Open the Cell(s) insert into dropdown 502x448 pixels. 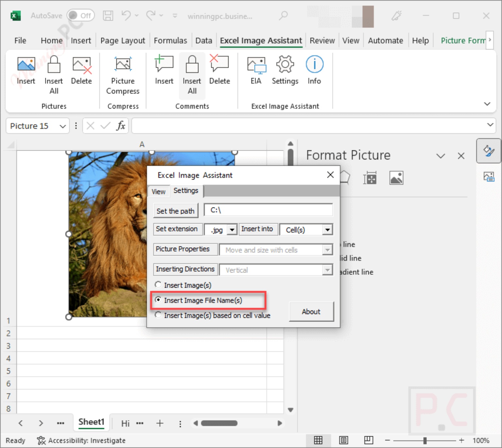(327, 230)
